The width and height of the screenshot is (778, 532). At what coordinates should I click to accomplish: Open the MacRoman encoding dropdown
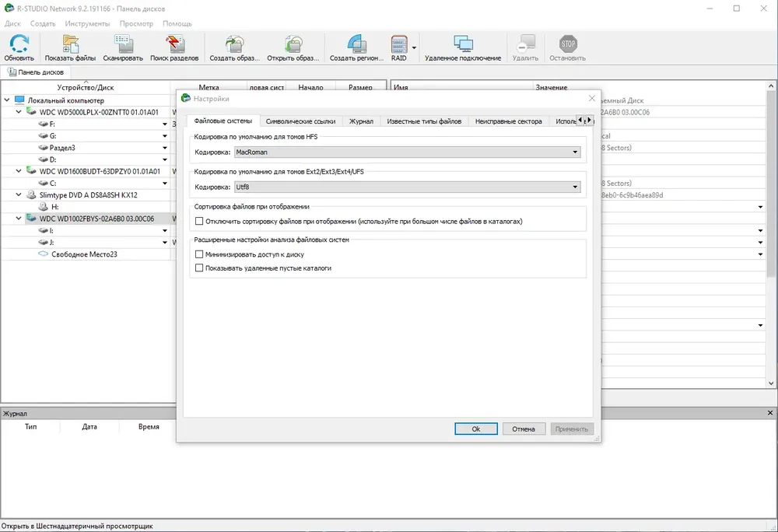click(407, 152)
